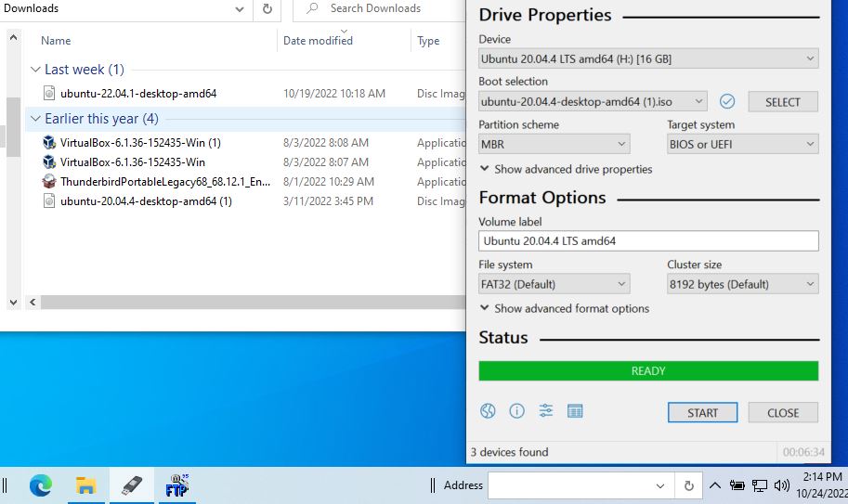Click the horizontal scrollbar left arrow
This screenshot has width=848, height=504.
pyautogui.click(x=33, y=302)
